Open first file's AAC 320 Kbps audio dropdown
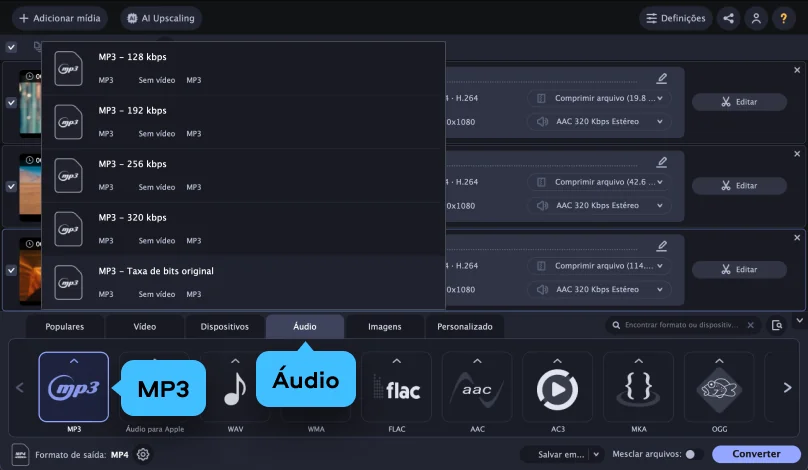This screenshot has width=808, height=470. (599, 122)
